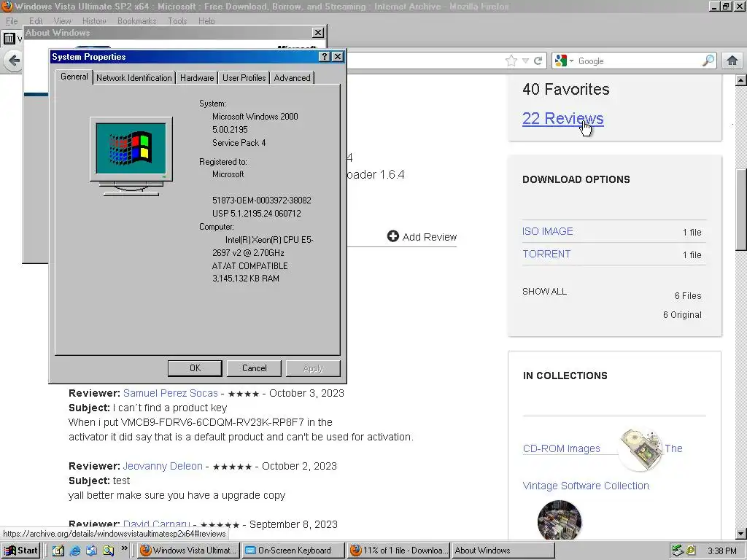Open the Tools menu
747x560 pixels.
177,21
